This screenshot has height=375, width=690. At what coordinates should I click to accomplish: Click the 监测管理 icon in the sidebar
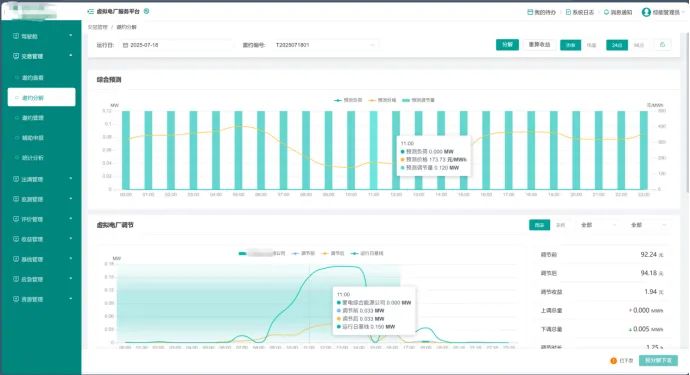[x=16, y=199]
